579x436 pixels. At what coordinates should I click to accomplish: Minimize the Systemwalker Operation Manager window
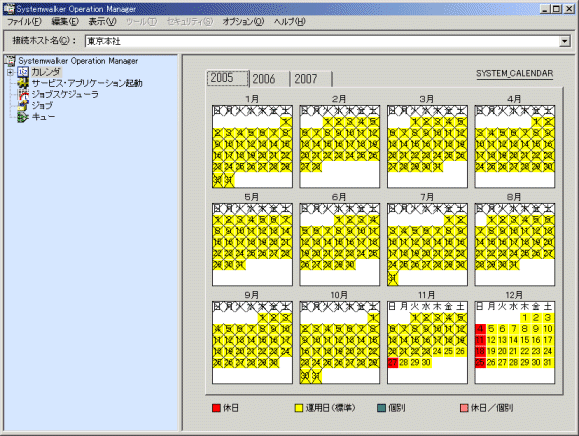(x=545, y=8)
